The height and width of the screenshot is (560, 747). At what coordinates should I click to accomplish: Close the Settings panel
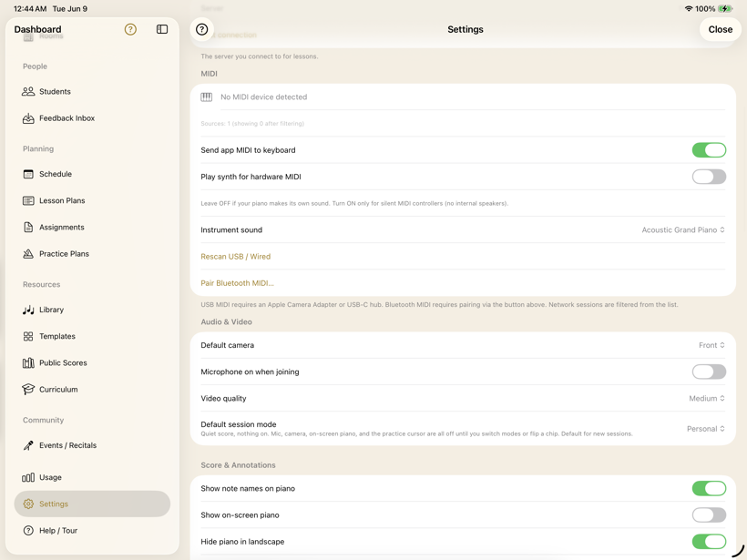(720, 29)
